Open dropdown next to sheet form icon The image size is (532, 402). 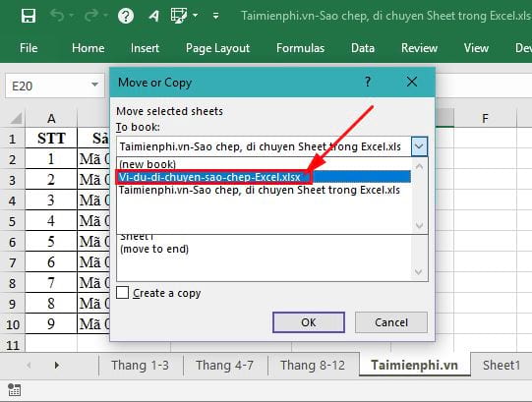pyautogui.click(x=195, y=16)
